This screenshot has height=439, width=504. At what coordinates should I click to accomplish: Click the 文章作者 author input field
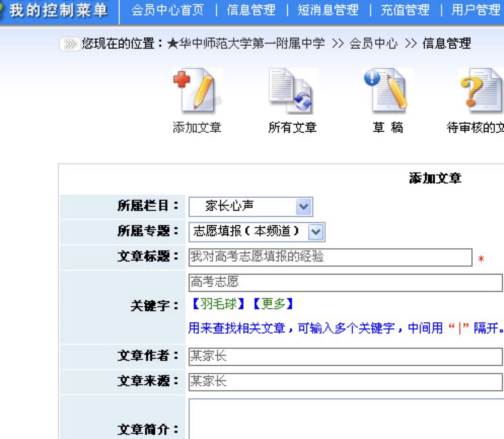pos(345,357)
